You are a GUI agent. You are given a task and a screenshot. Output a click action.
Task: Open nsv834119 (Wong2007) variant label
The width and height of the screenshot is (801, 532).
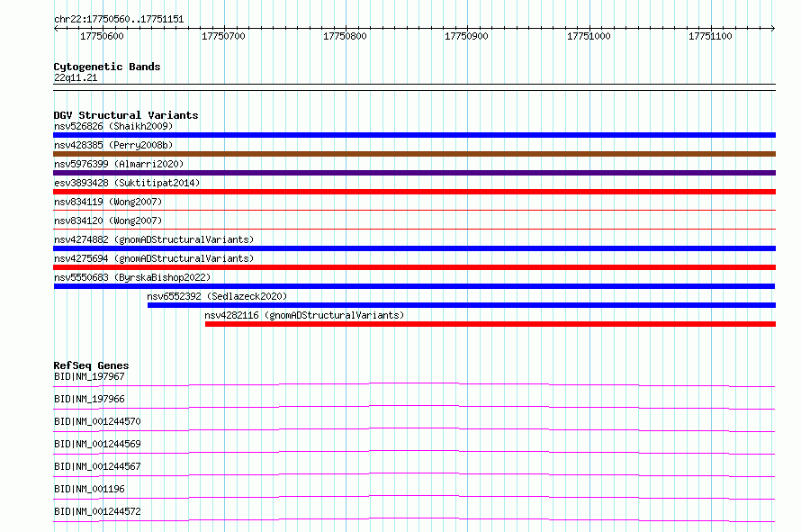tap(108, 202)
